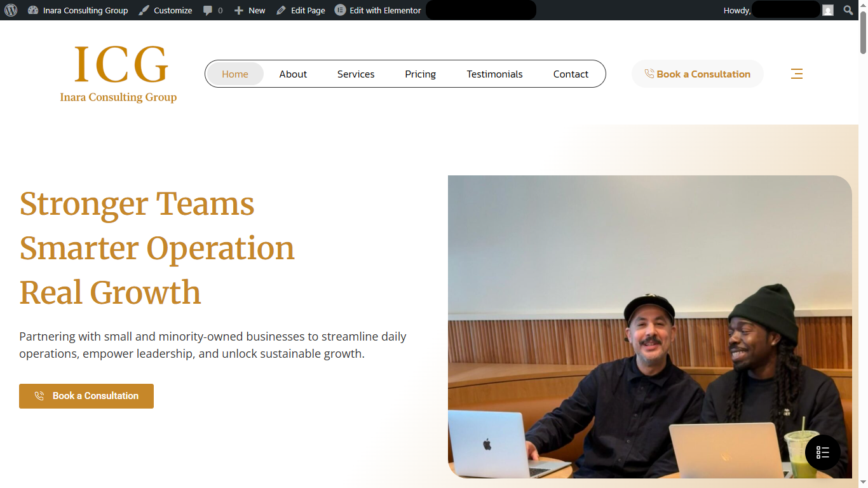
Task: Open the Customize option
Action: pyautogui.click(x=165, y=10)
